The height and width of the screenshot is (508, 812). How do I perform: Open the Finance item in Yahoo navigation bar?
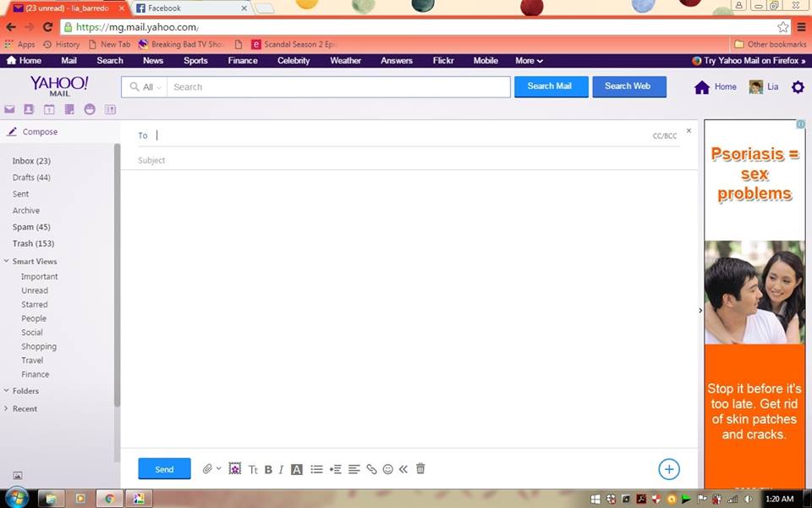[243, 61]
